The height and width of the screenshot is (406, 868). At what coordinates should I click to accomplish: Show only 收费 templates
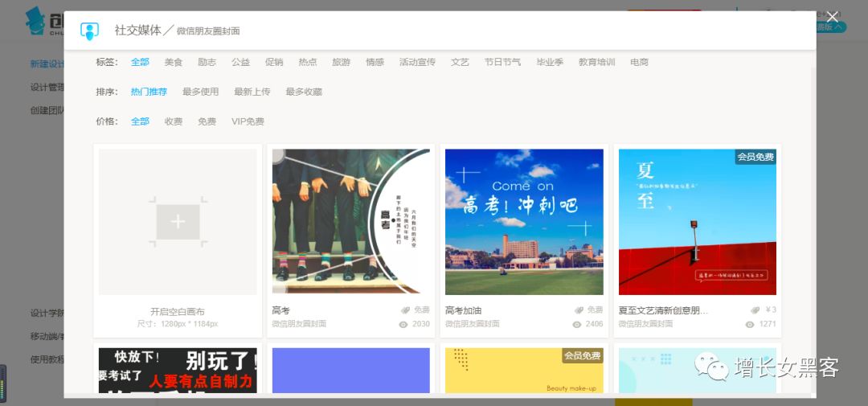(174, 121)
